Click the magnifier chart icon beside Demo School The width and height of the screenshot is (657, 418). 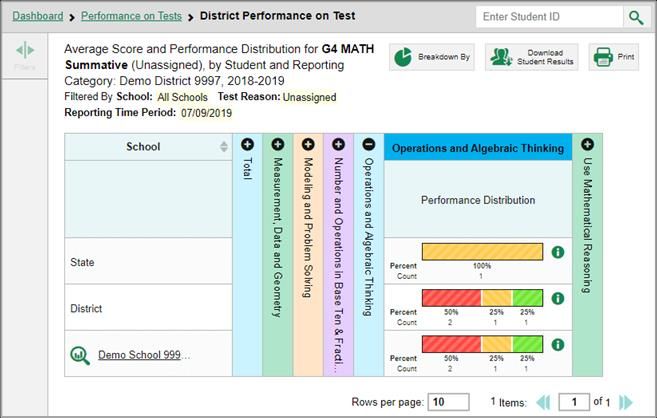point(80,355)
